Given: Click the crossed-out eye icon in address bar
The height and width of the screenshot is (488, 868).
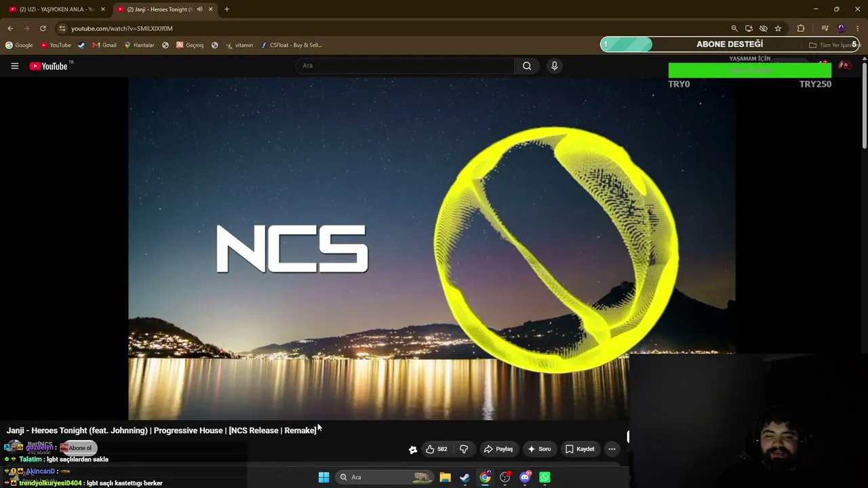Looking at the screenshot, I should pyautogui.click(x=764, y=28).
